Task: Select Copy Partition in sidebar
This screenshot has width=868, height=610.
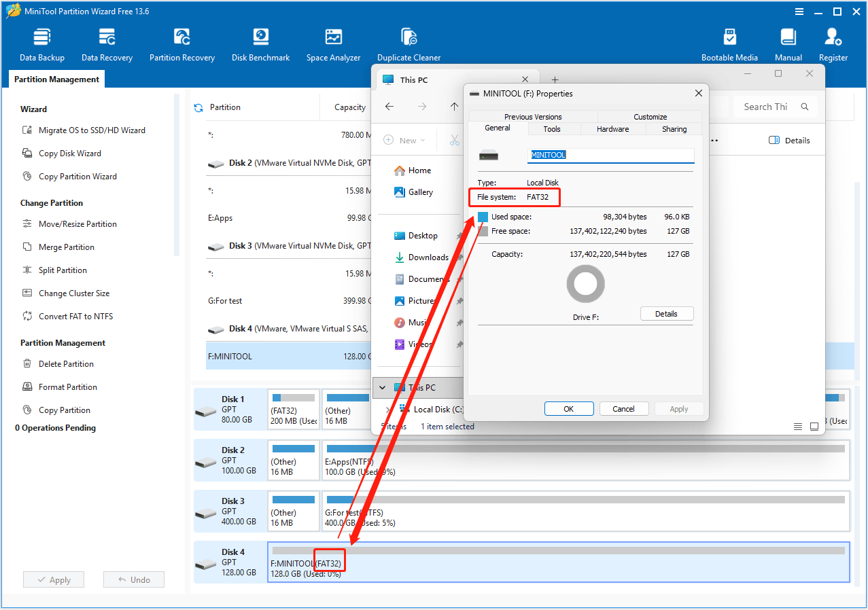Action: coord(56,410)
